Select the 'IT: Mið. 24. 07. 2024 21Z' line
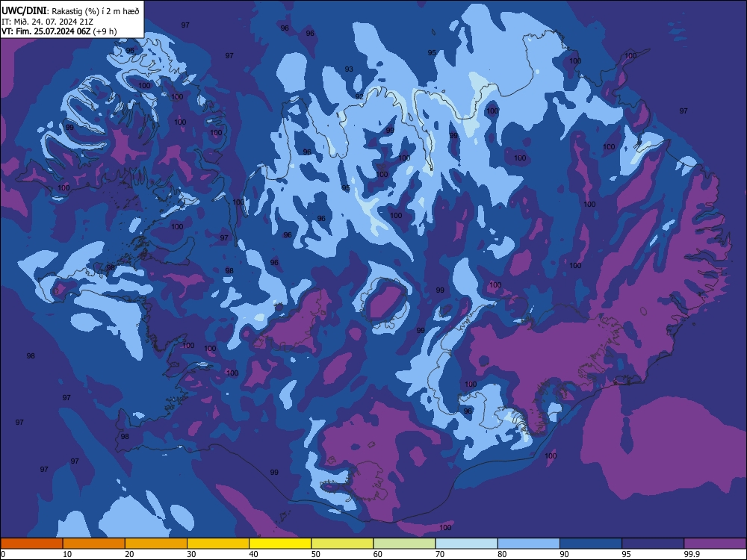This screenshot has height=560, width=747. pos(48,22)
